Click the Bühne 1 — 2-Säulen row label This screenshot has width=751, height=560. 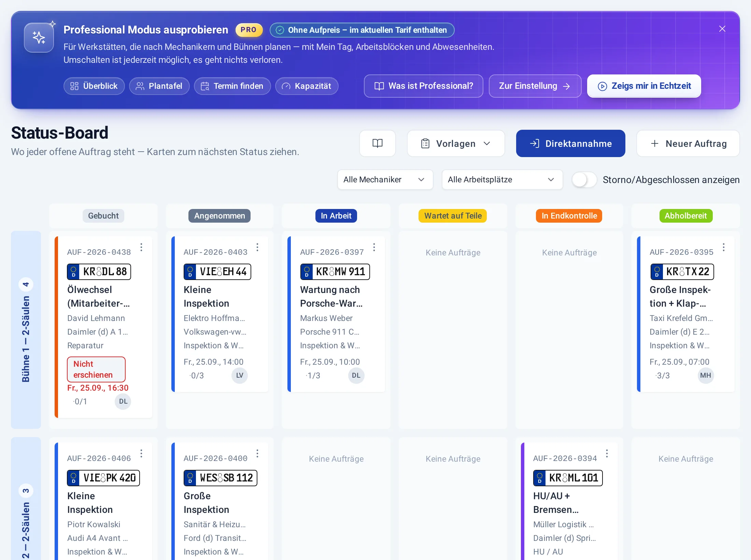point(26,330)
